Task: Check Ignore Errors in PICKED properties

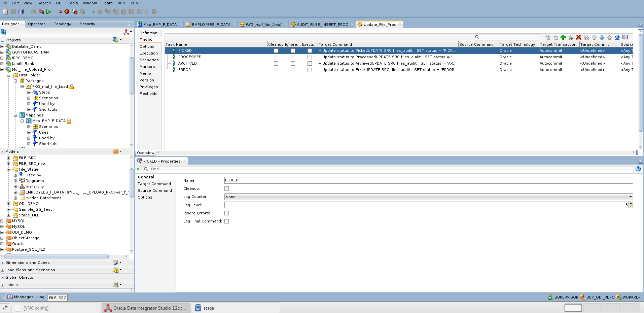Action: click(227, 213)
